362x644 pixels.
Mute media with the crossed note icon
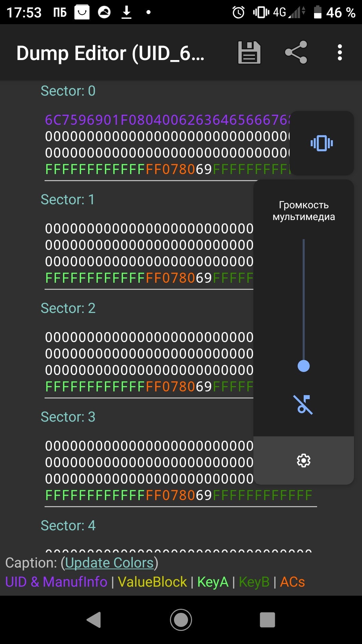[x=303, y=405]
